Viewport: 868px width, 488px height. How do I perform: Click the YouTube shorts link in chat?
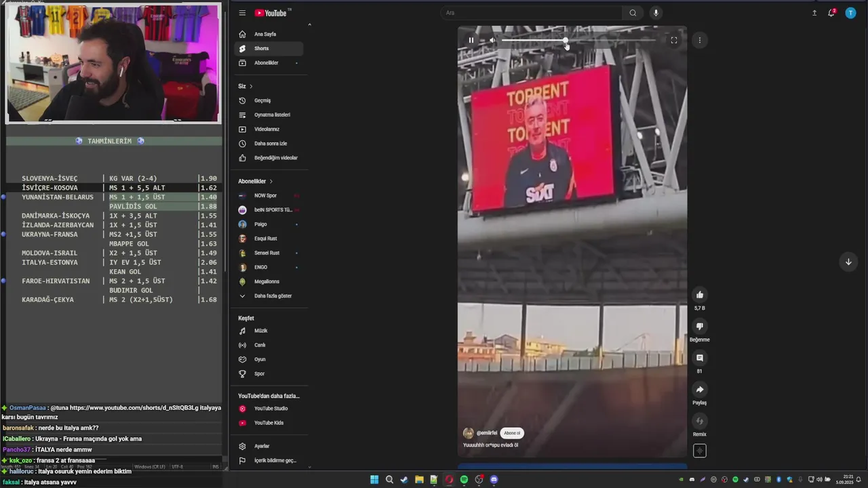[134, 408]
